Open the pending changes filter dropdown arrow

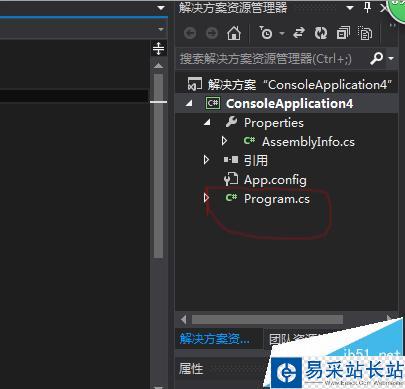click(x=282, y=33)
